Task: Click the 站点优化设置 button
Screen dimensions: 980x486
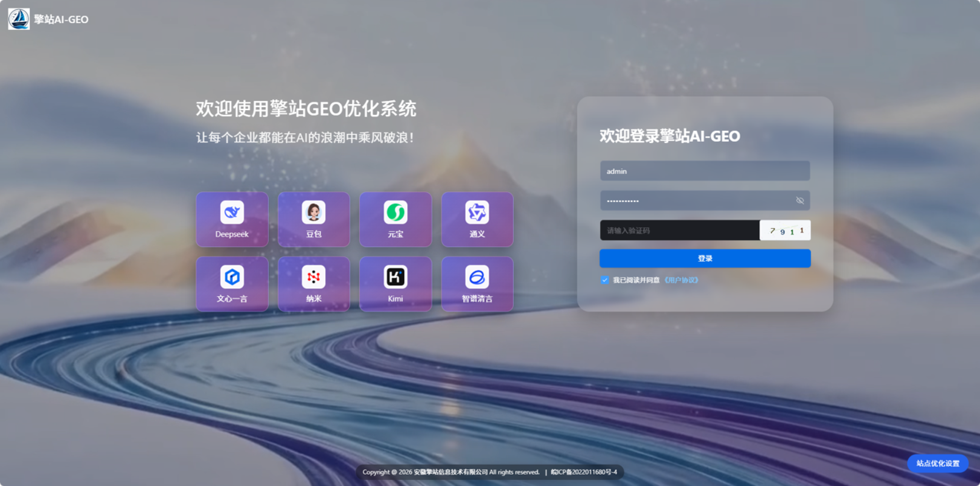Action: pos(938,463)
